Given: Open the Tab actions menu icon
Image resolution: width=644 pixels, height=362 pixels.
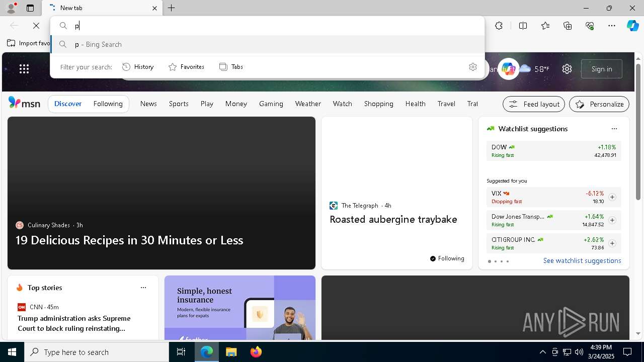Looking at the screenshot, I should tap(30, 8).
